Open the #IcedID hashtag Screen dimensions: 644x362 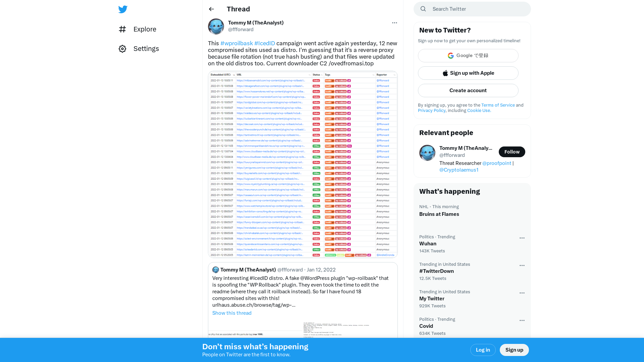(x=265, y=43)
